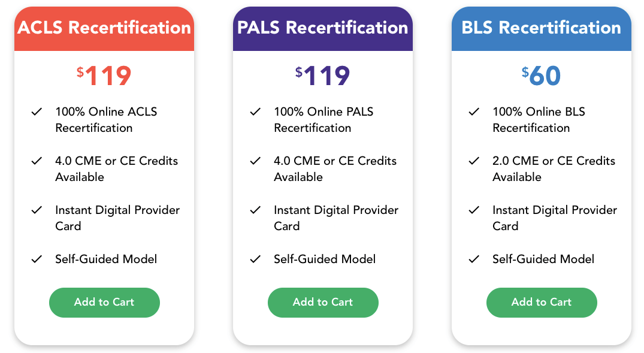Click checkmark beside 100% Online ACLS Recertification

click(x=37, y=111)
